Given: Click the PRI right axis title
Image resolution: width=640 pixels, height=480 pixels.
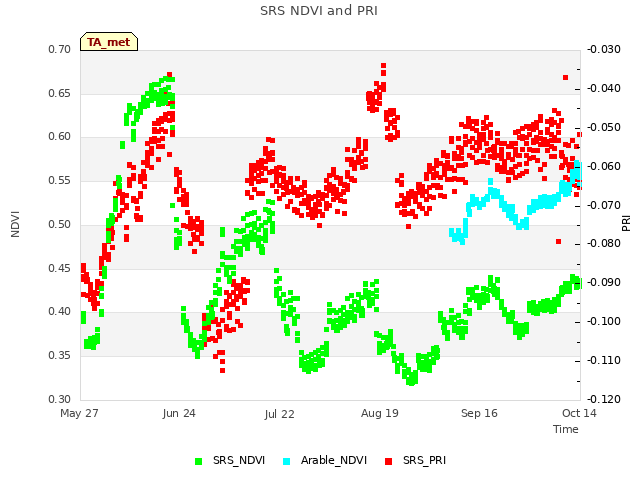Looking at the screenshot, I should click(x=626, y=224).
